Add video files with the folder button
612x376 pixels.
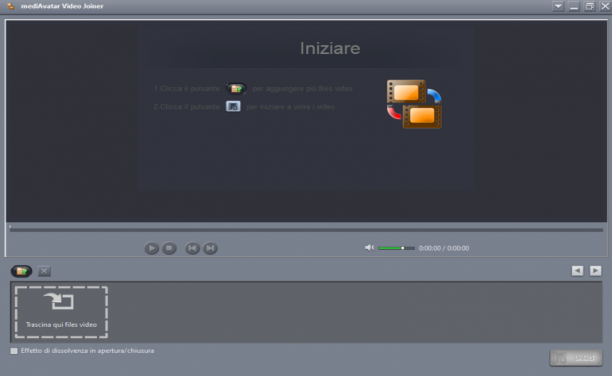click(x=21, y=271)
